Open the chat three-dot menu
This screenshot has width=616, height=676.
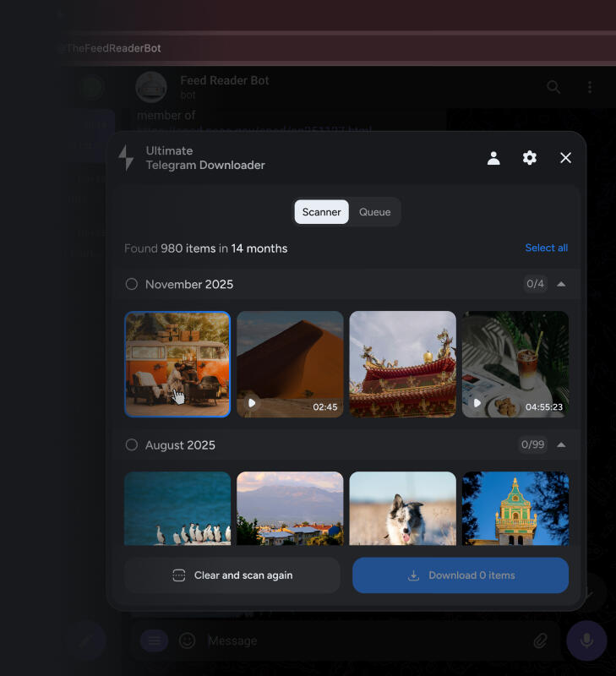point(590,87)
